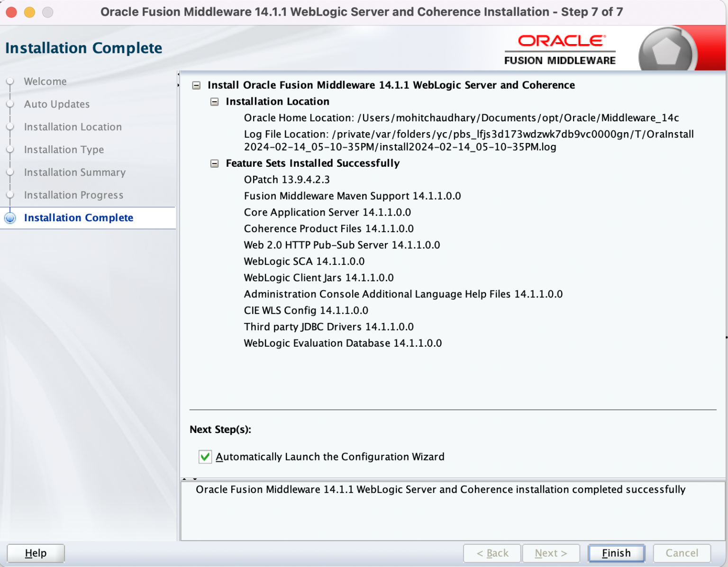The image size is (728, 567).
Task: Click the Installation Progress step indicator dot
Action: (10, 195)
